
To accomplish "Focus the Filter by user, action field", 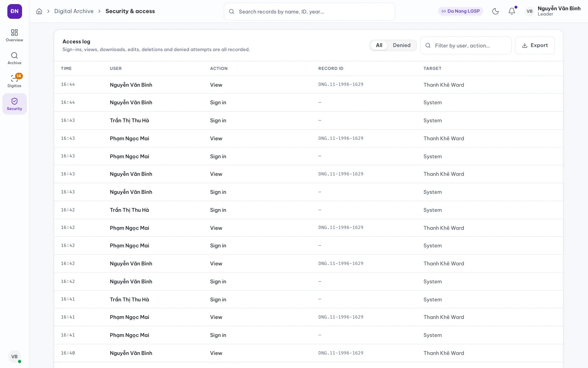I will (x=466, y=45).
